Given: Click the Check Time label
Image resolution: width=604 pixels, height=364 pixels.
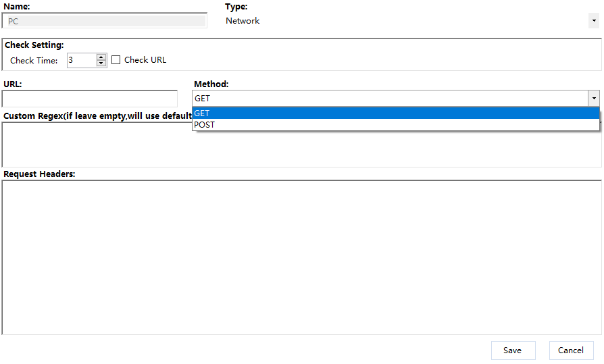Looking at the screenshot, I should pos(34,61).
